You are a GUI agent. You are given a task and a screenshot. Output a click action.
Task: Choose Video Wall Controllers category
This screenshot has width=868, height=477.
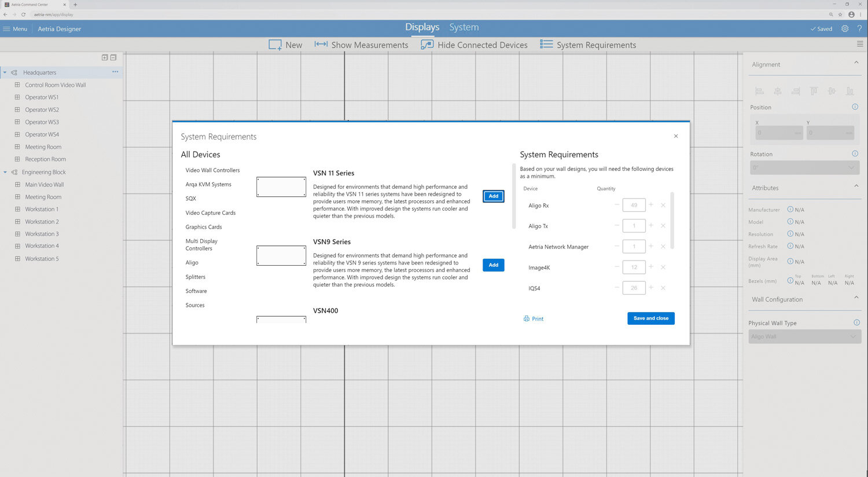pos(212,170)
